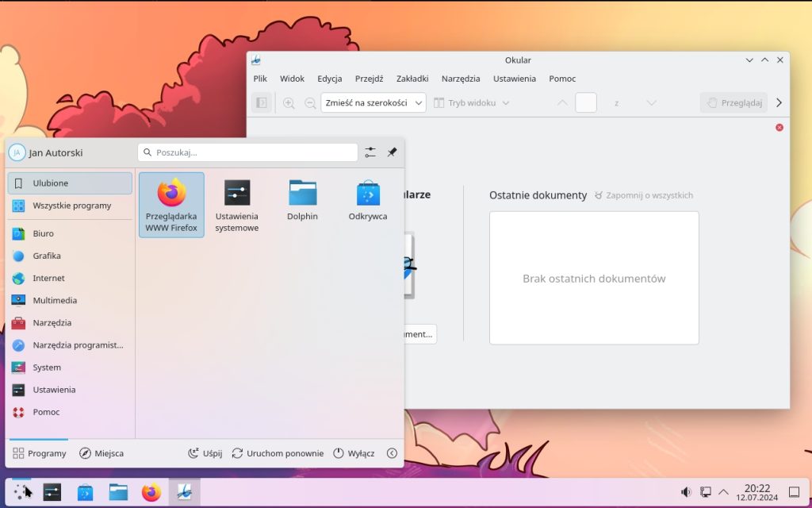
Task: Click the Poszukaj search field
Action: [247, 152]
